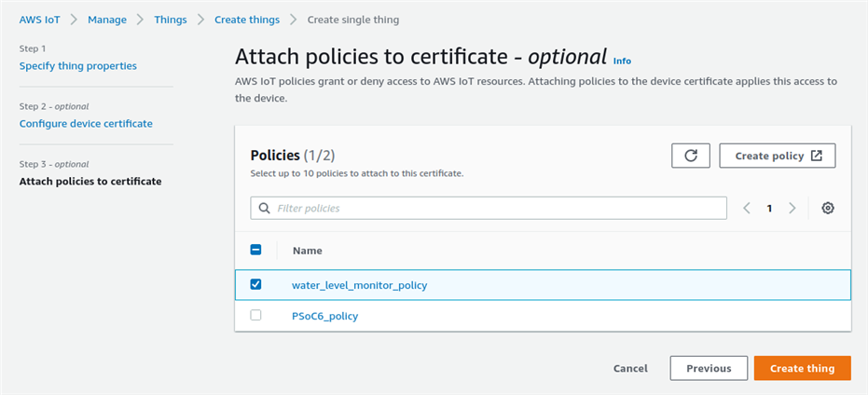868x395 pixels.
Task: Go to previous page of policies
Action: [747, 208]
